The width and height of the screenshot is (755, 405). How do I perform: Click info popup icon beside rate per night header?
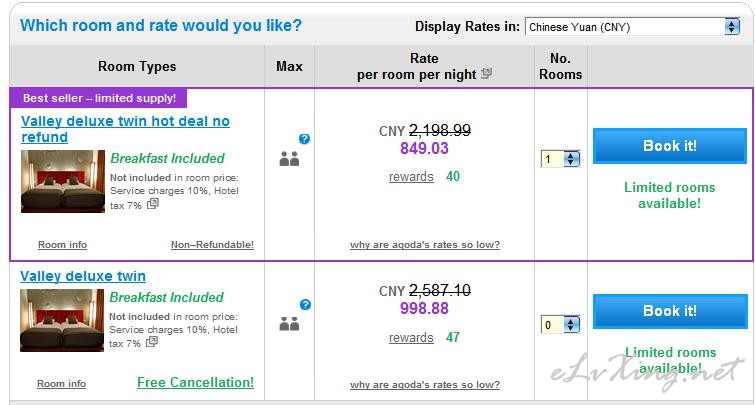pos(487,74)
